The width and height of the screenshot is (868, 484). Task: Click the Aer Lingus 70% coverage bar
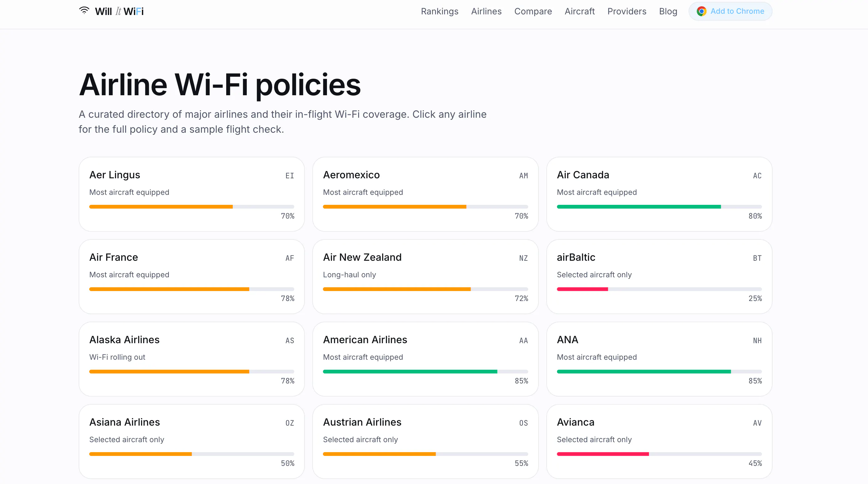tap(191, 207)
